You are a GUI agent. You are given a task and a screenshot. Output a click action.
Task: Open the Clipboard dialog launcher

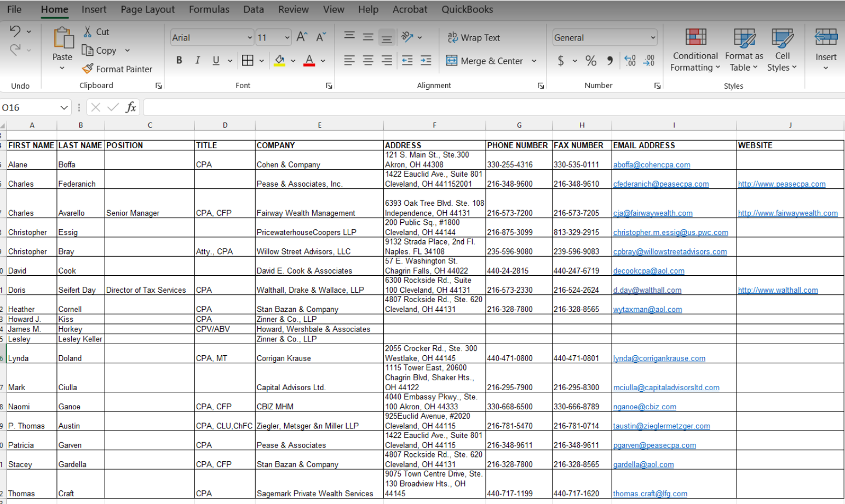coord(158,85)
